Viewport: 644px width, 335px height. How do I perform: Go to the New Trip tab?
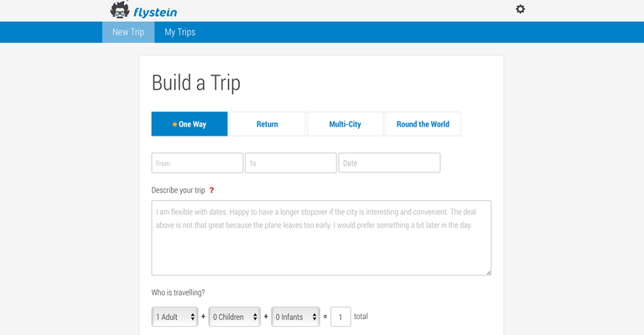pos(128,32)
